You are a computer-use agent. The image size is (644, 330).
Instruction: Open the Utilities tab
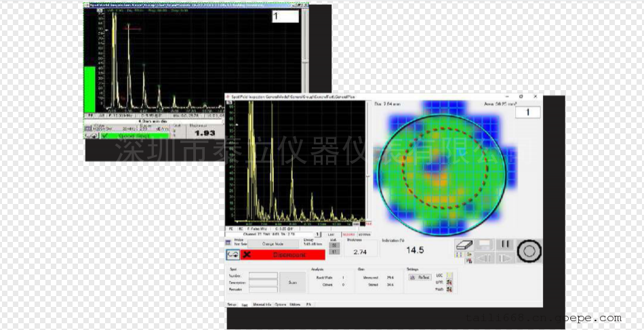pos(296,305)
